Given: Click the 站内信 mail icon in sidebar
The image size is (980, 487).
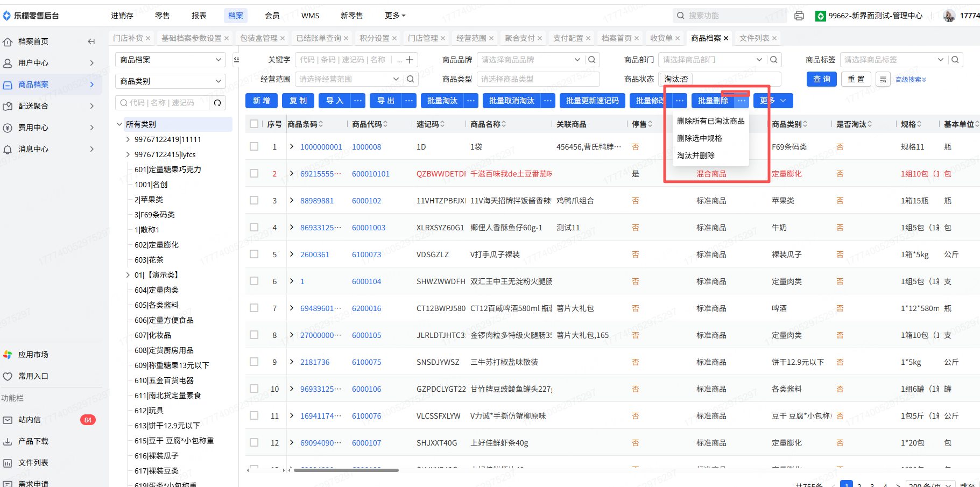Looking at the screenshot, I should [x=8, y=420].
